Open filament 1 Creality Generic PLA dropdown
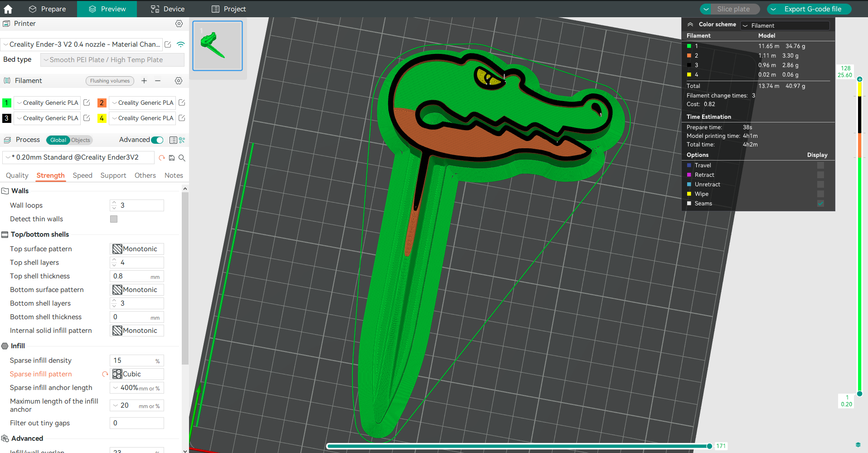This screenshot has width=868, height=453. (47, 102)
